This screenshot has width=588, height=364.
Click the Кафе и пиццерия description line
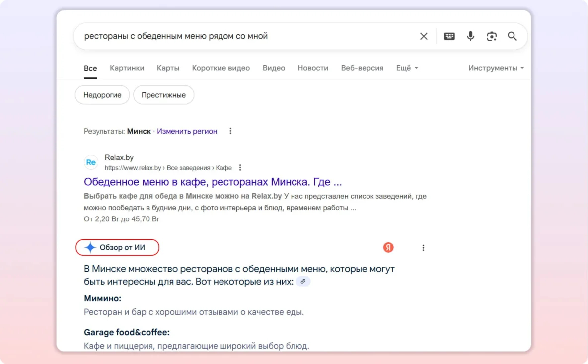click(197, 346)
